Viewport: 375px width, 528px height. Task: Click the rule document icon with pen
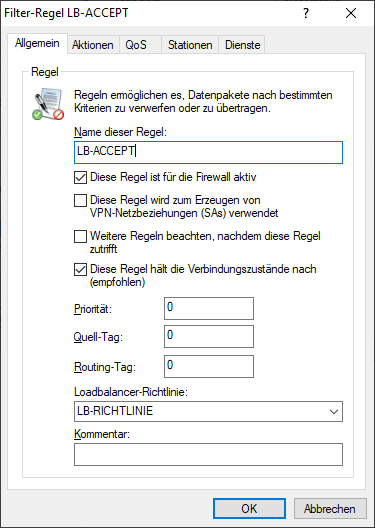[48, 104]
